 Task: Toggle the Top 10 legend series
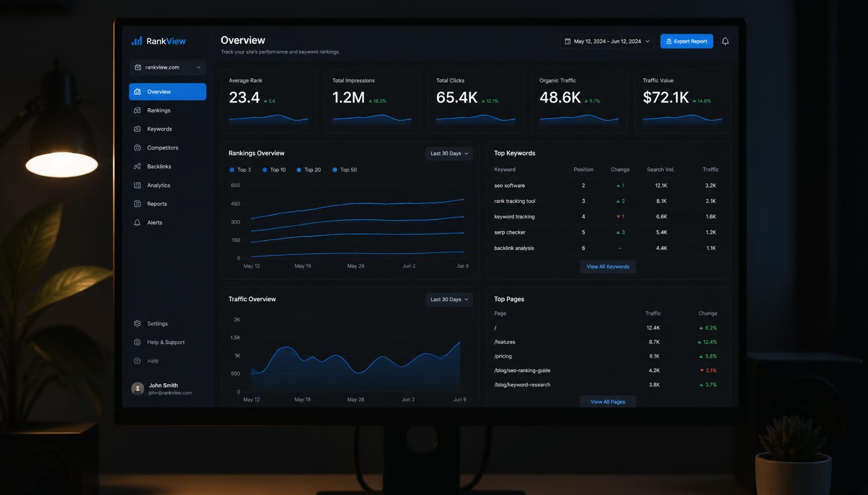[274, 170]
